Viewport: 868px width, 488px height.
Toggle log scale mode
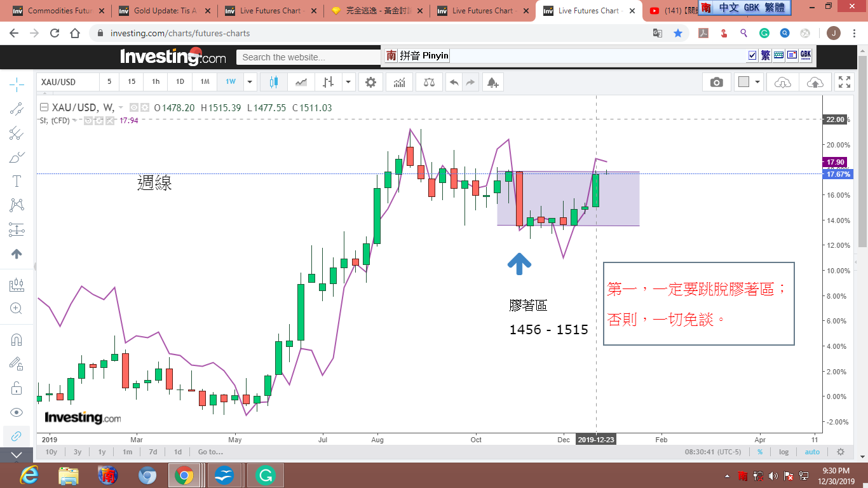click(x=784, y=452)
